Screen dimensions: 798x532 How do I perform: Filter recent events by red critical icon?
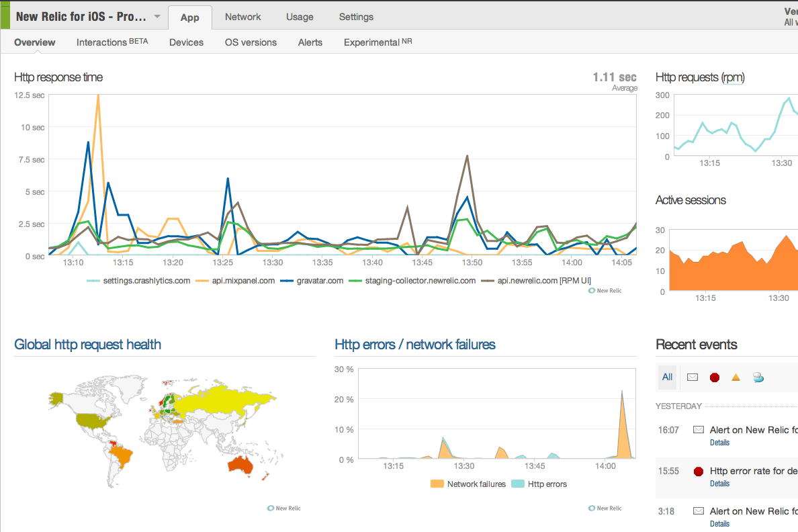tap(714, 378)
